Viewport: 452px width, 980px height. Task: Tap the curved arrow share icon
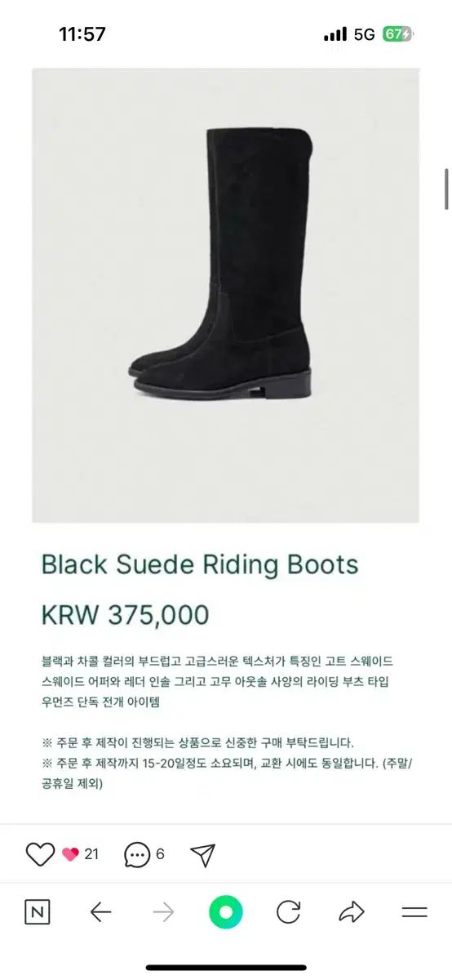click(352, 912)
